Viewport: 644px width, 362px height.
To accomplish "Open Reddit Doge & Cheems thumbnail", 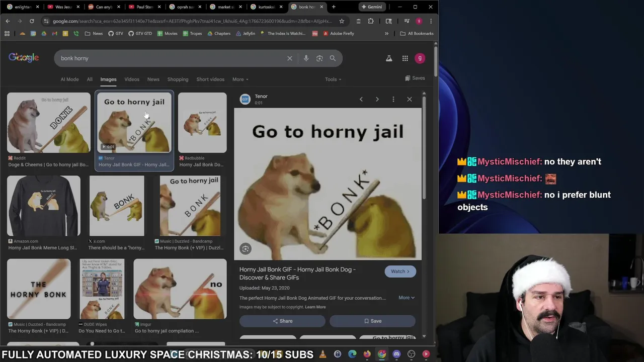I will tap(49, 123).
